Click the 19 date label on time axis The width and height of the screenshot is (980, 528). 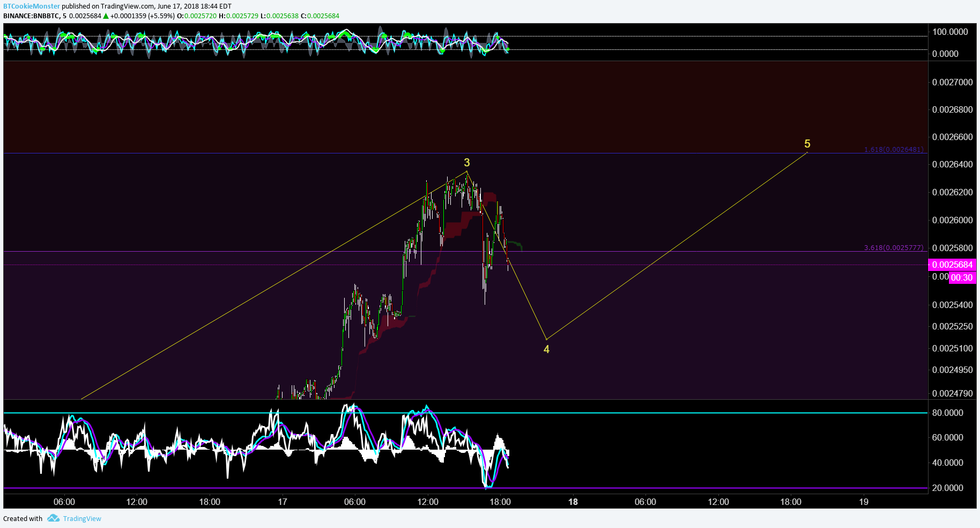coord(864,502)
